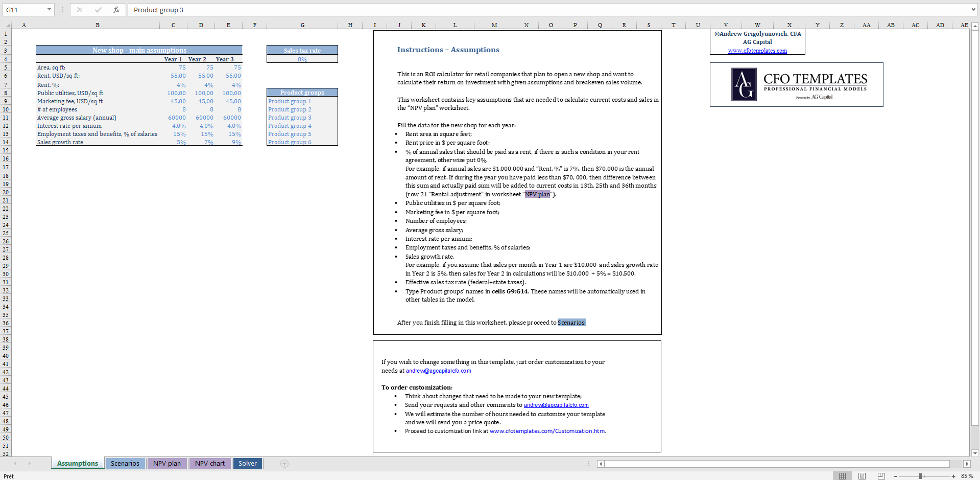Switch to Page Break Preview icon
980x480 pixels.
point(881,476)
